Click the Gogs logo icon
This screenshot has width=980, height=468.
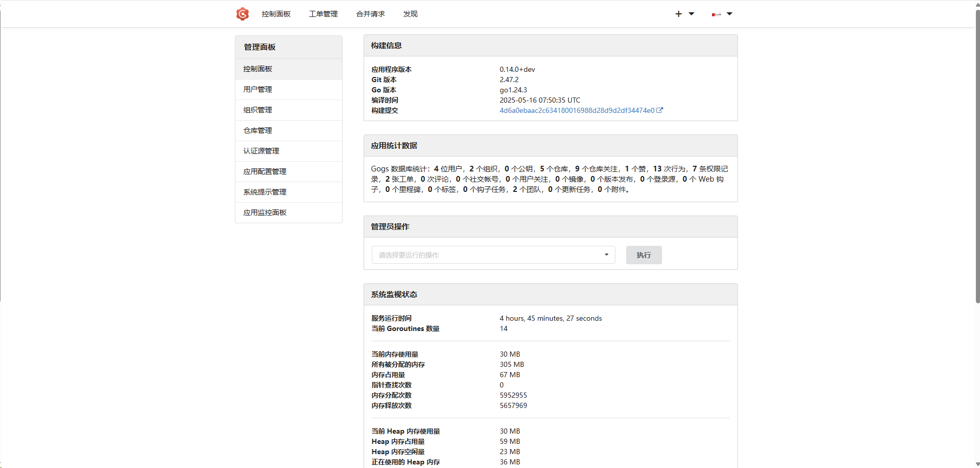tap(242, 14)
